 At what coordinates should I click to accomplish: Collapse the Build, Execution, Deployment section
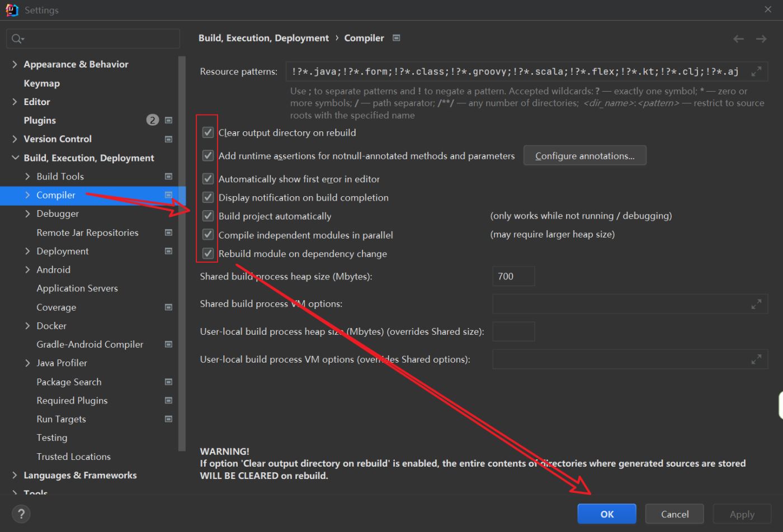point(15,158)
